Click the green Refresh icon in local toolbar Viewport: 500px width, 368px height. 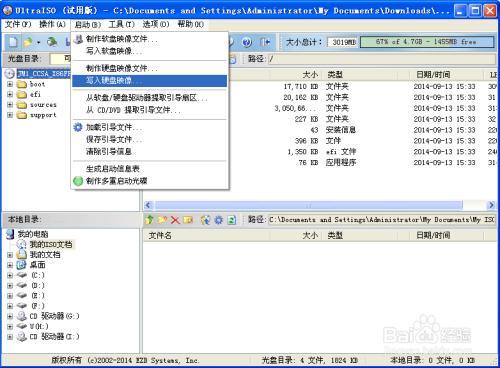pos(232,220)
